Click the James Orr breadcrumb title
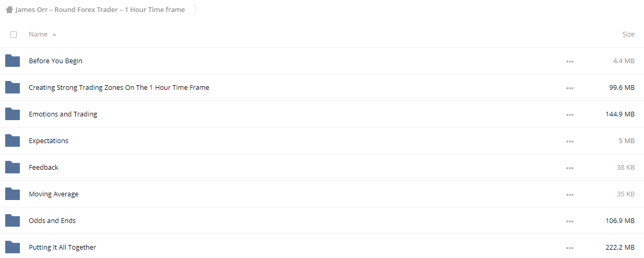Screen dimensions: 644x258 coord(100,9)
